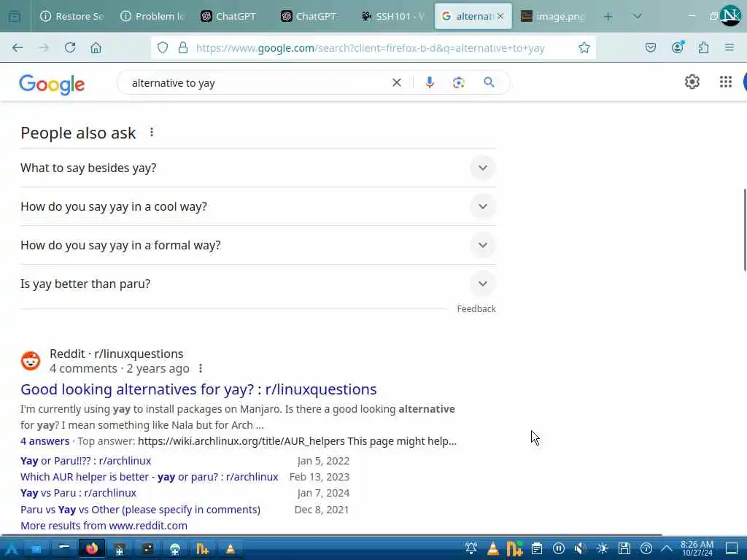
Task: Open the Pocket save icon
Action: tap(651, 47)
